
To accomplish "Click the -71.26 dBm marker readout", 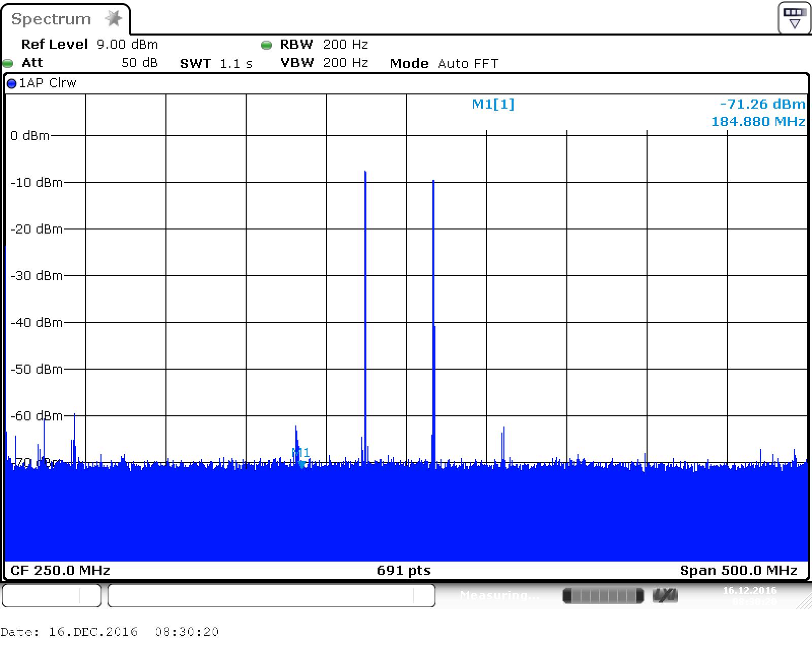I will point(762,104).
